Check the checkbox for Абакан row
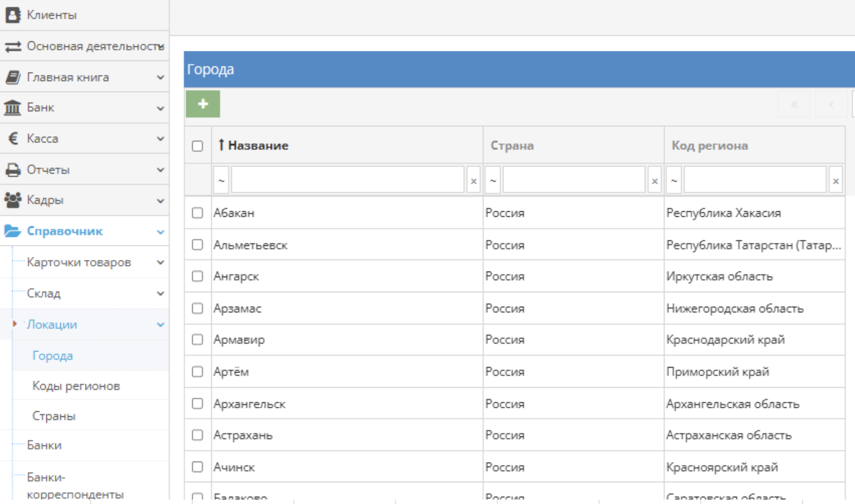855x504 pixels. click(x=197, y=213)
